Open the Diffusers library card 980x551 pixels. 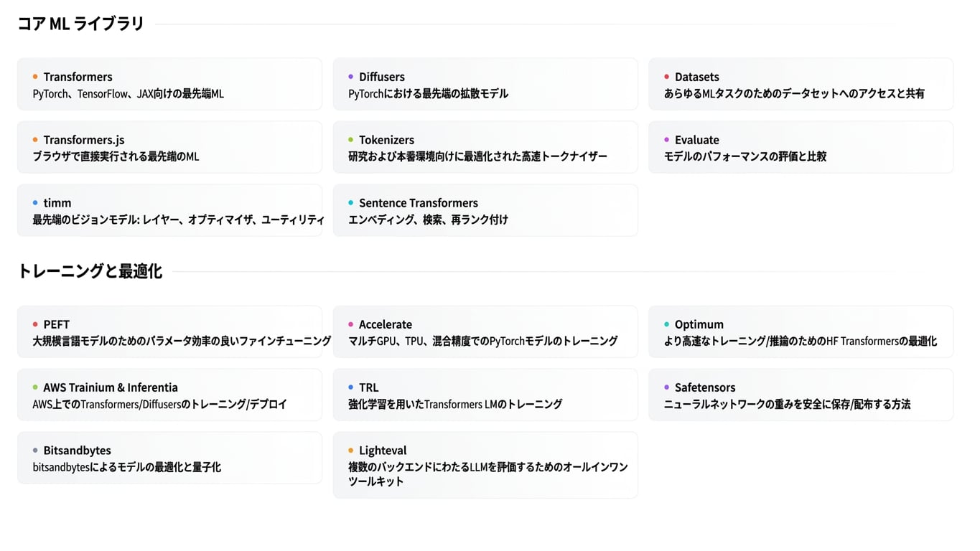pos(485,84)
